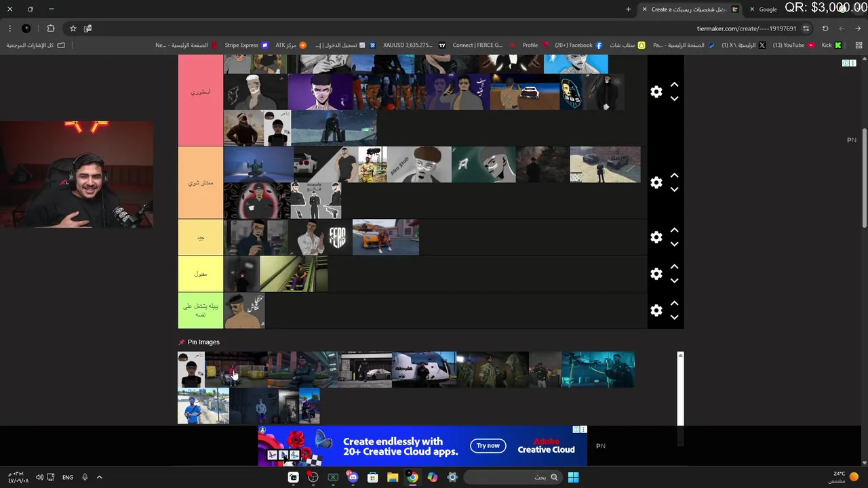Select the train image in Pin Images pool

point(425,369)
